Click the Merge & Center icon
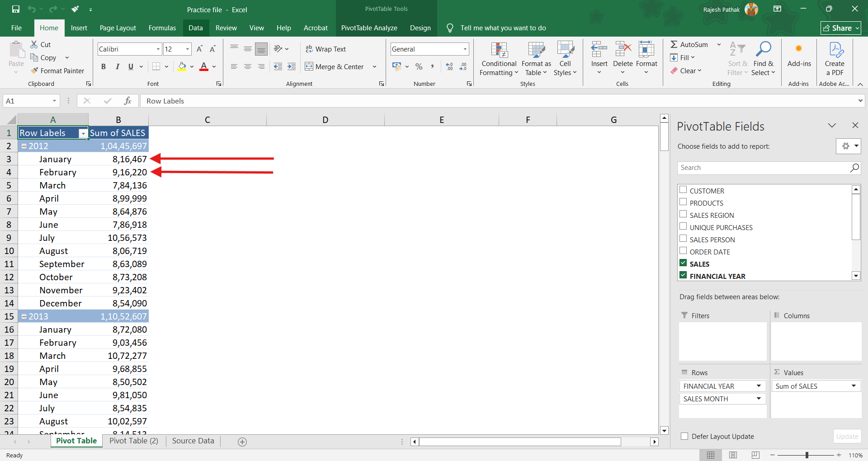 (309, 67)
